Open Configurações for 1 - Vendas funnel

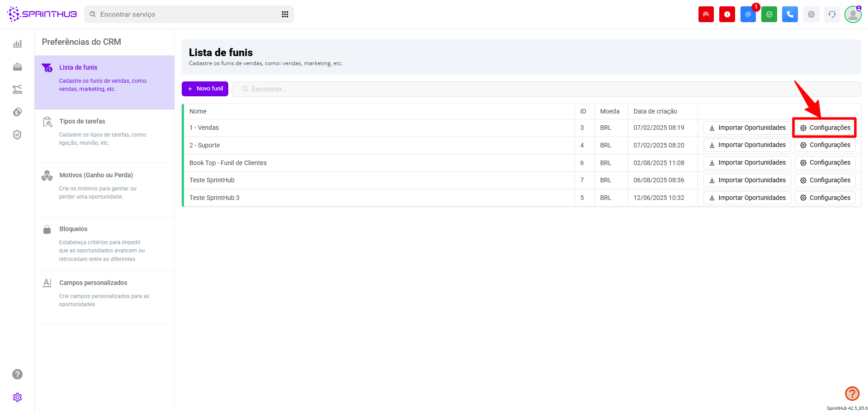point(825,128)
